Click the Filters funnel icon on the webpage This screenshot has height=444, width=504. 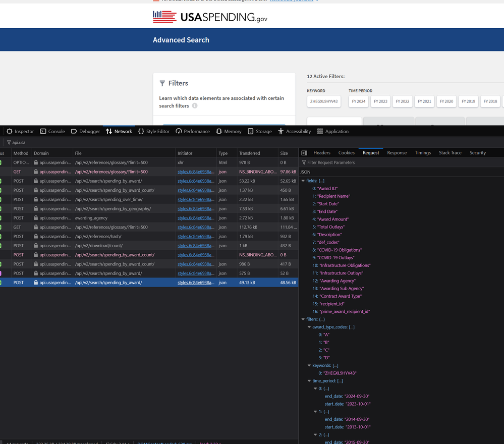162,83
